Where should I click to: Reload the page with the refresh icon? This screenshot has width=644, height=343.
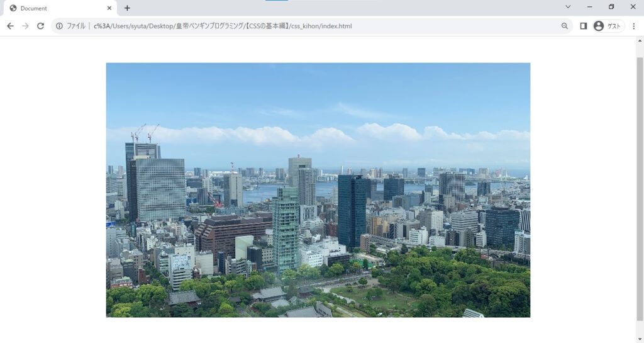coord(40,26)
